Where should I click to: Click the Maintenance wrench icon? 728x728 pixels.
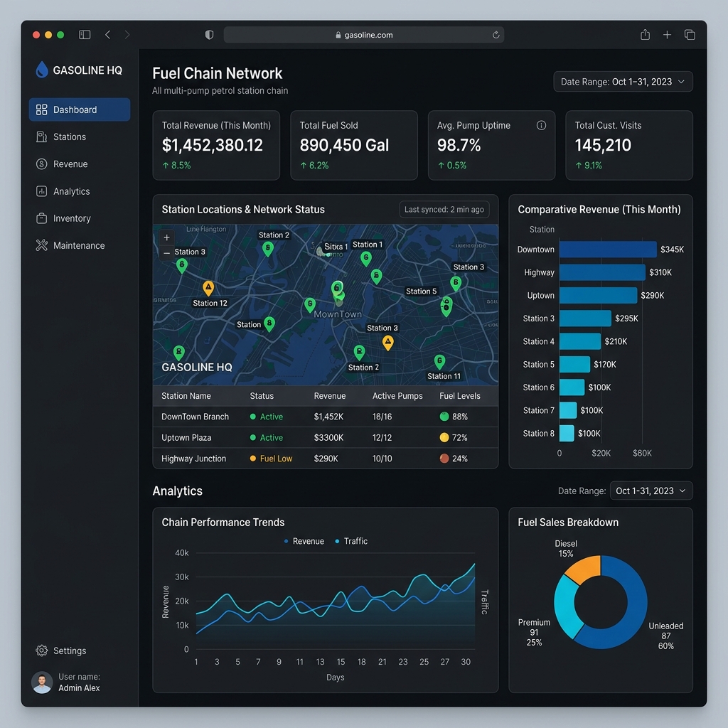coord(42,245)
